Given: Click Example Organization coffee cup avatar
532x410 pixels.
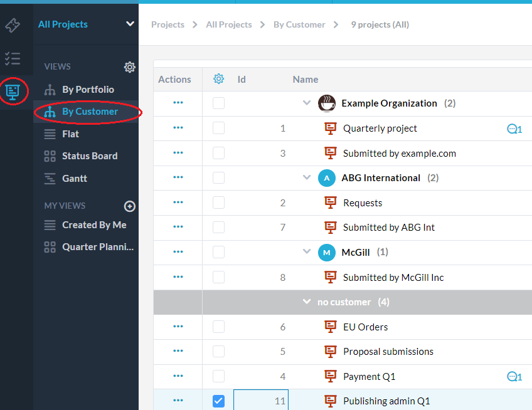Looking at the screenshot, I should click(326, 103).
